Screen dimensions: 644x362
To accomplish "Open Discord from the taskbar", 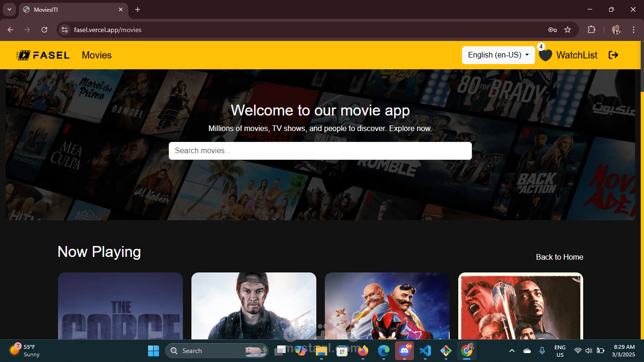I will click(x=405, y=351).
